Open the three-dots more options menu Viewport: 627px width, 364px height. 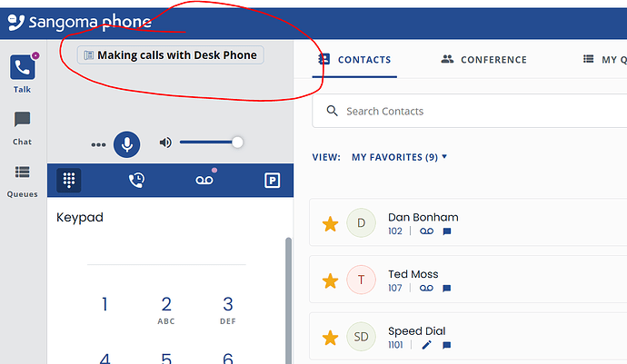click(98, 144)
